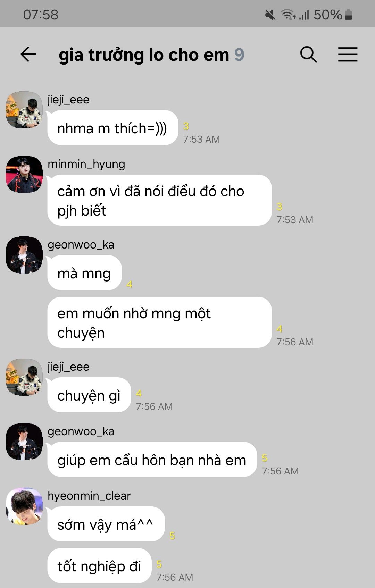Open geonwoo_ka avatar above 'mà mng'
The image size is (375, 588).
tap(24, 255)
